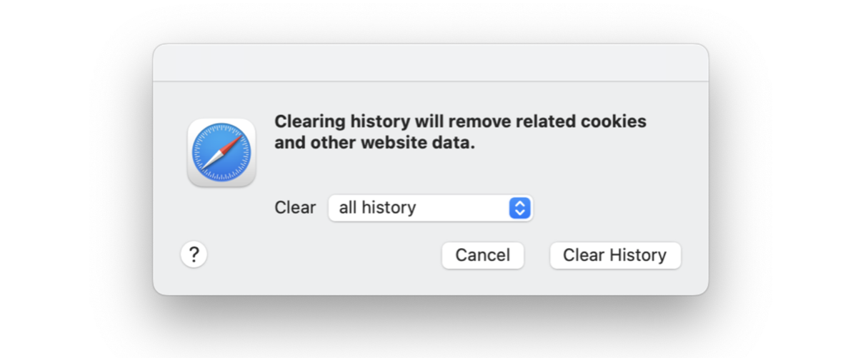
Task: Click the bold warning message about cookies
Action: click(x=460, y=132)
